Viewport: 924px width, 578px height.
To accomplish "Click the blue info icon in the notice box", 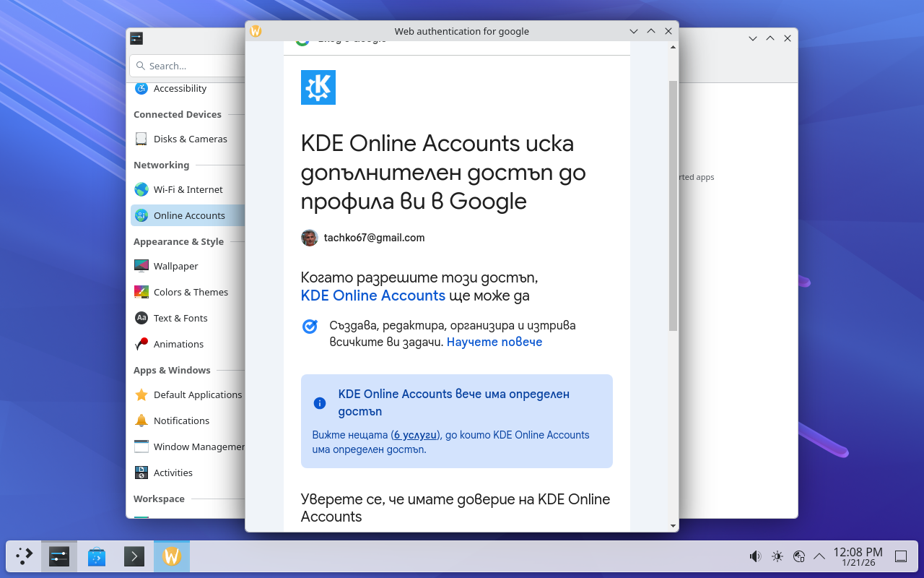I will coord(320,403).
